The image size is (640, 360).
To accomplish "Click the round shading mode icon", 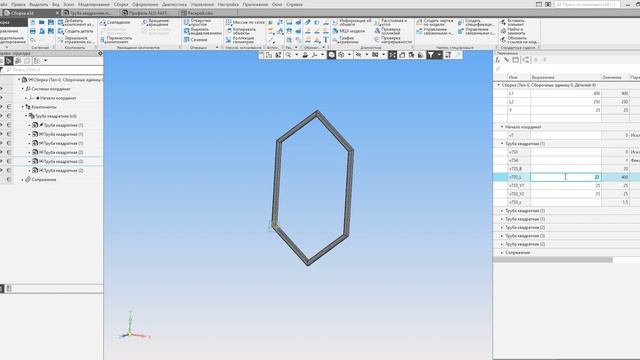I will 331,55.
